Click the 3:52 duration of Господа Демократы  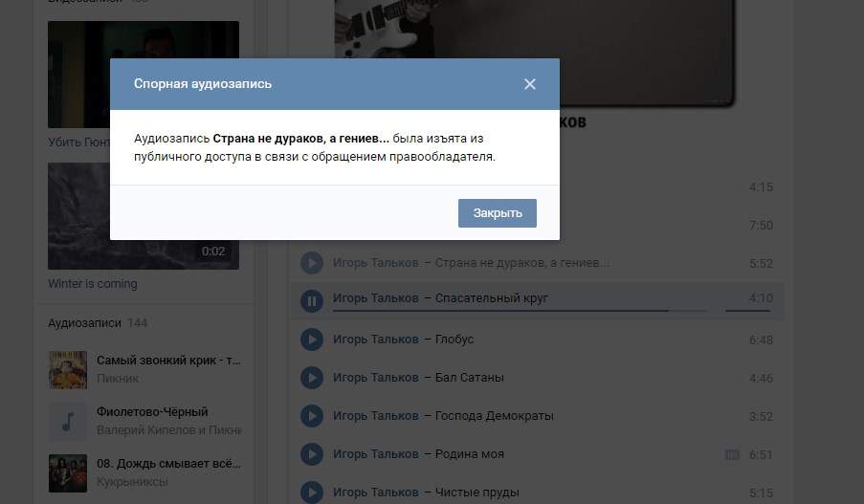[x=761, y=416]
